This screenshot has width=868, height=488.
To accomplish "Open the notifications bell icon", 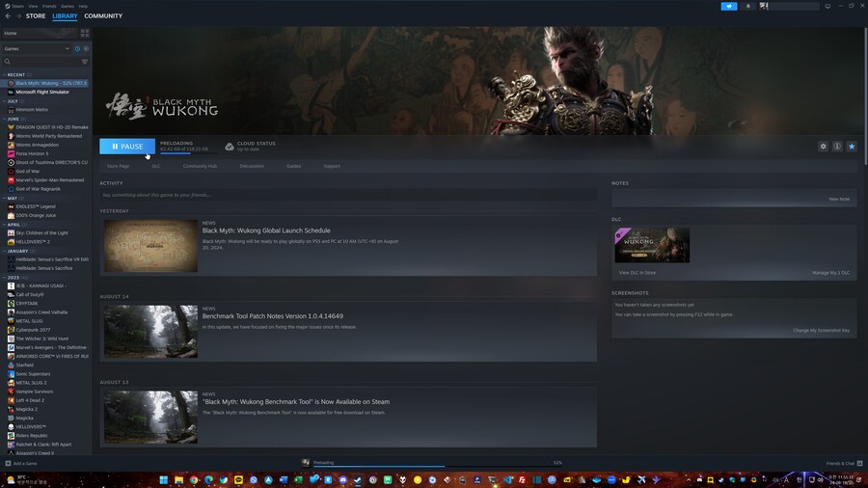I will 748,6.
